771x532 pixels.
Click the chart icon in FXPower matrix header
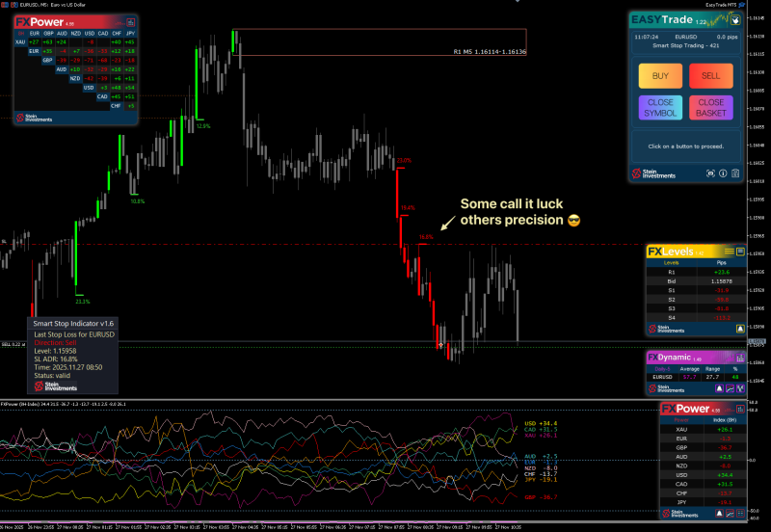(131, 22)
